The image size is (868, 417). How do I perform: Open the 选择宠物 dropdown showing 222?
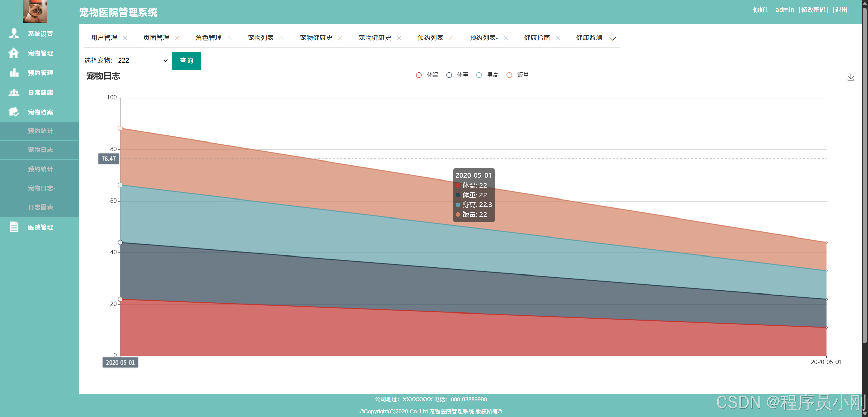pyautogui.click(x=142, y=60)
